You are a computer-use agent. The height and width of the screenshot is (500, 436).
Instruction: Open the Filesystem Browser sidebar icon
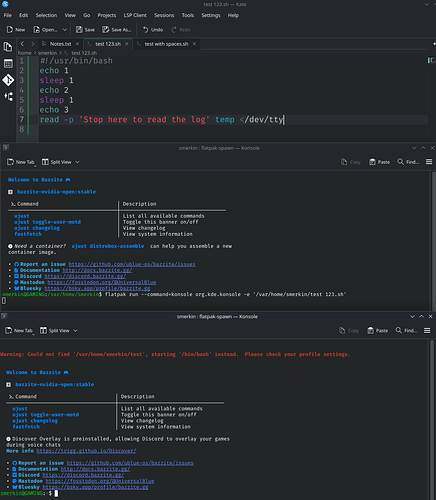pyautogui.click(x=8, y=97)
